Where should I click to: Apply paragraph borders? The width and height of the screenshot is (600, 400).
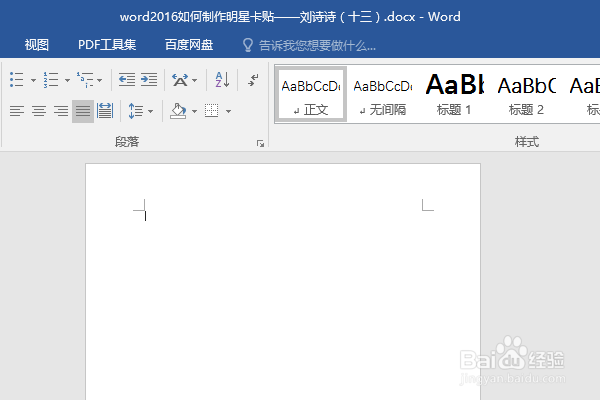click(211, 111)
